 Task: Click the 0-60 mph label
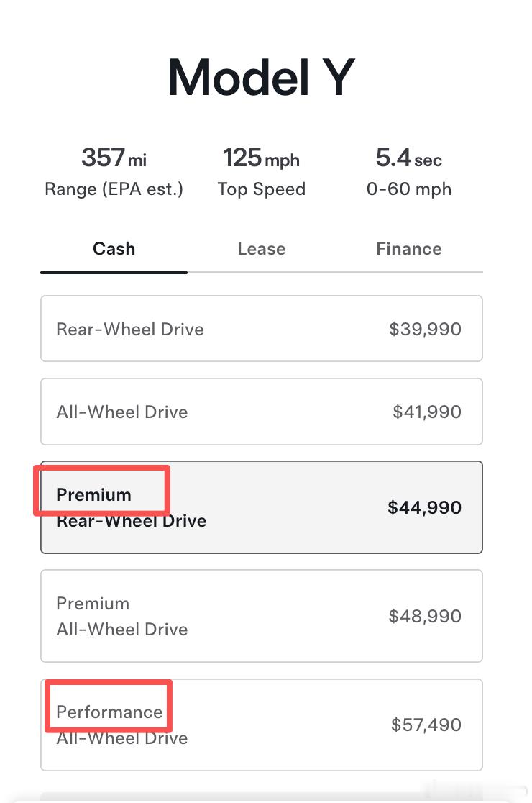[408, 189]
